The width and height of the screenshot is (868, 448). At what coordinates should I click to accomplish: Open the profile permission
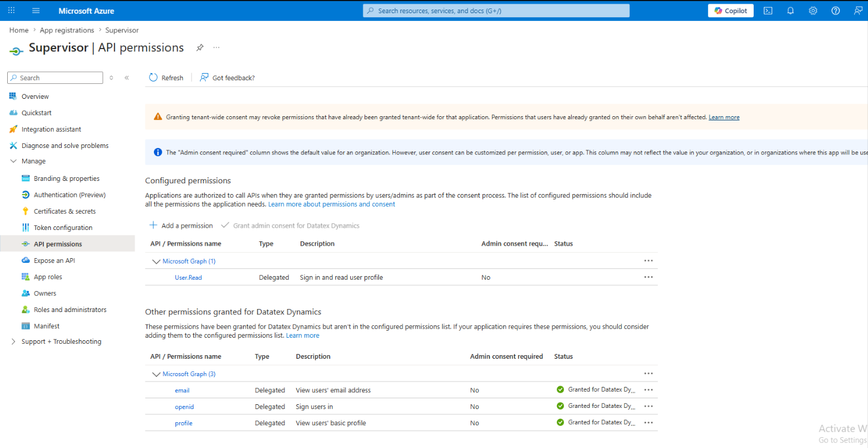(x=184, y=423)
